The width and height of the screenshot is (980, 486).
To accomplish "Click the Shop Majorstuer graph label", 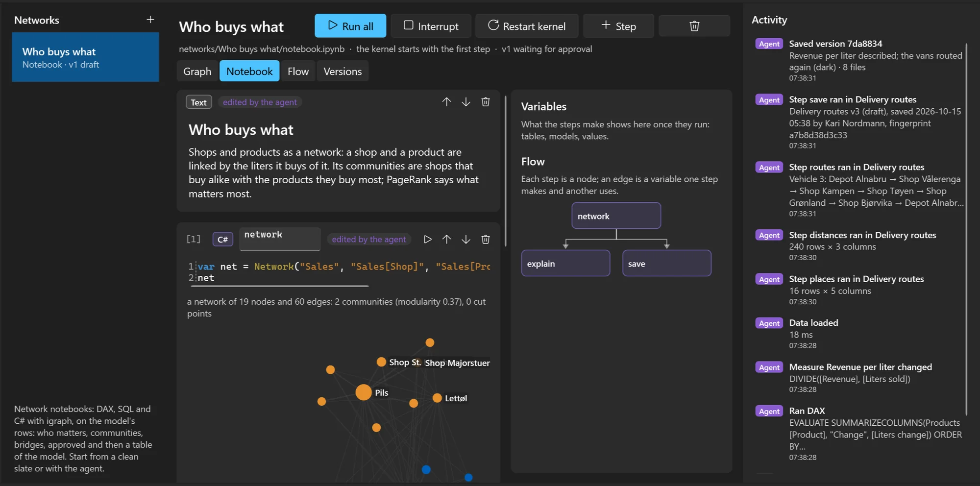I will [x=457, y=363].
